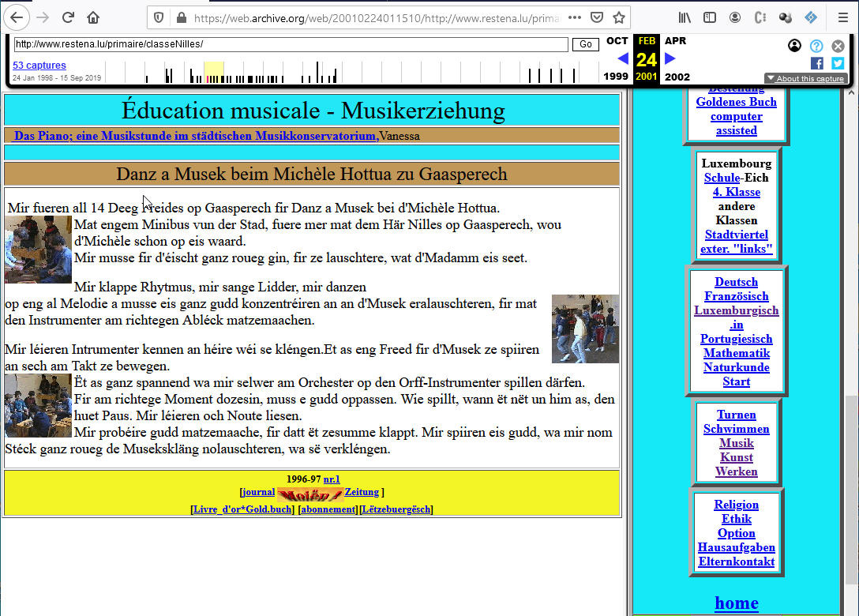
Task: Share capture on Twitter
Action: [x=838, y=63]
